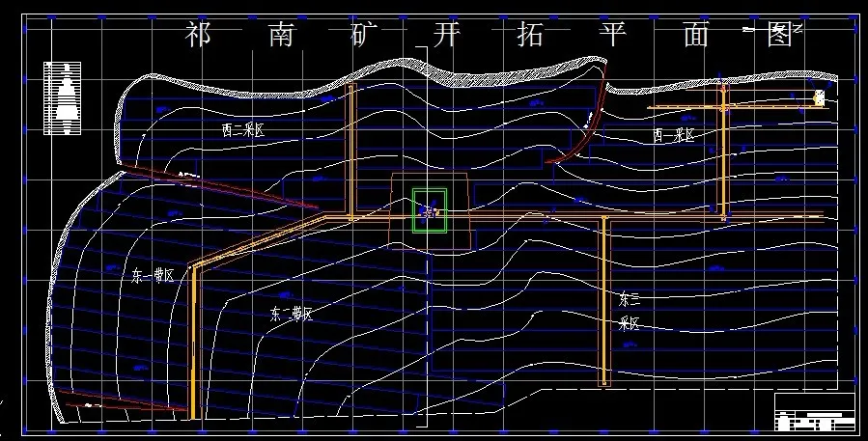Click the 东三 label text
Screen dimensions: 868x441
tap(630, 299)
